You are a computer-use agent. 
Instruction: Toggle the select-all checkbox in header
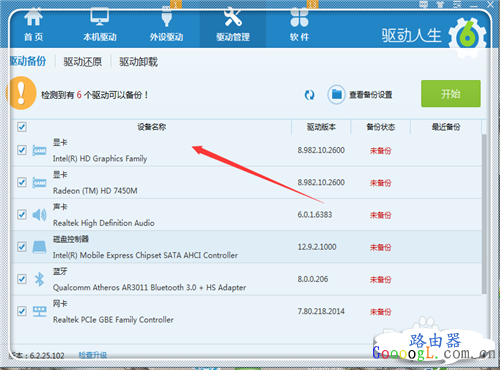point(22,127)
